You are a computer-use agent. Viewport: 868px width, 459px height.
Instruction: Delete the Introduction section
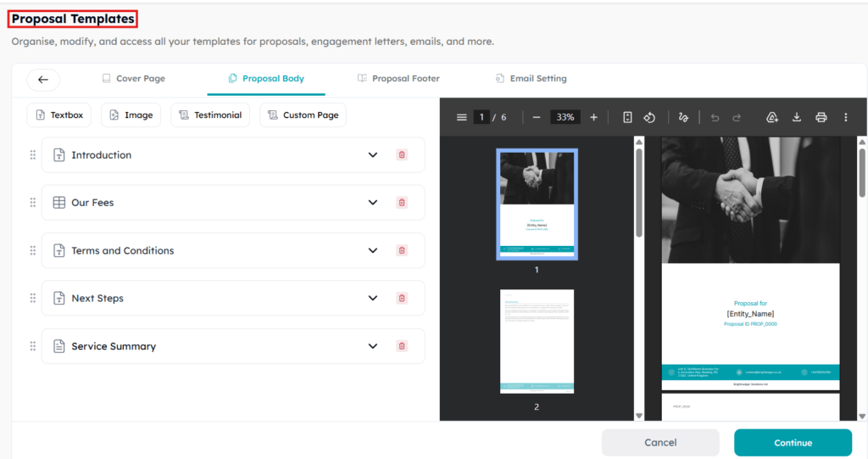[x=403, y=155]
